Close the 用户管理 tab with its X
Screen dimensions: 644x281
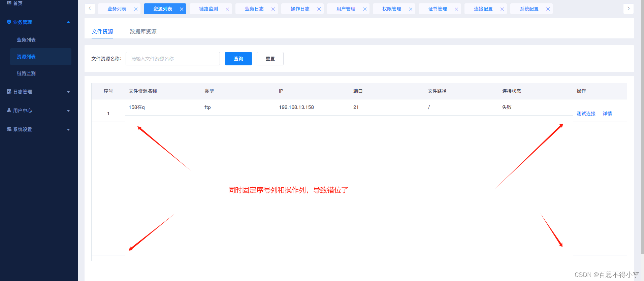365,9
